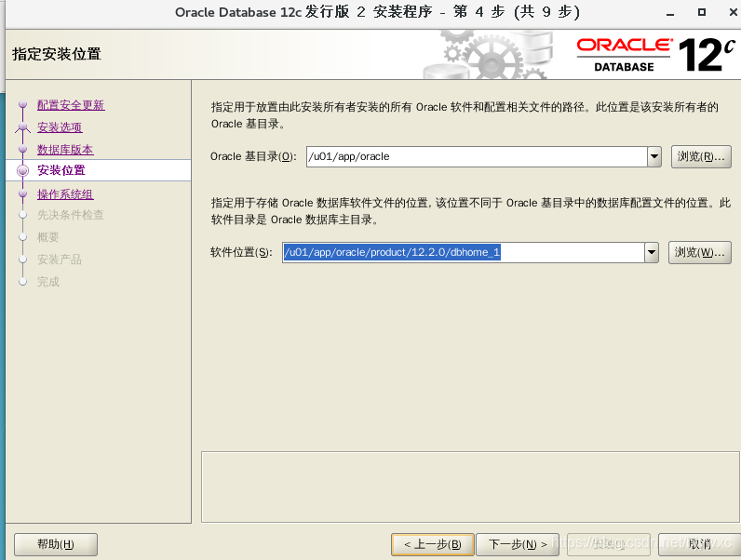Click the 安装选项 step bullet

point(22,127)
